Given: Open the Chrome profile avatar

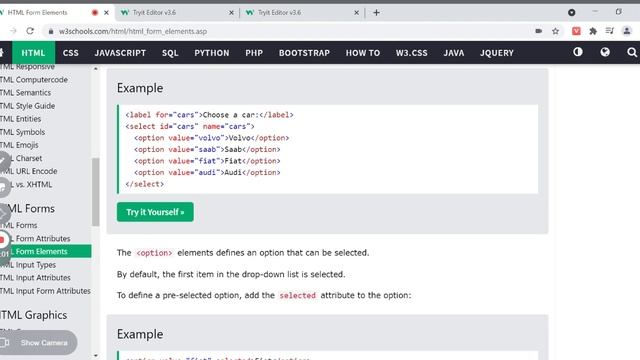Looking at the screenshot, I should point(627,31).
